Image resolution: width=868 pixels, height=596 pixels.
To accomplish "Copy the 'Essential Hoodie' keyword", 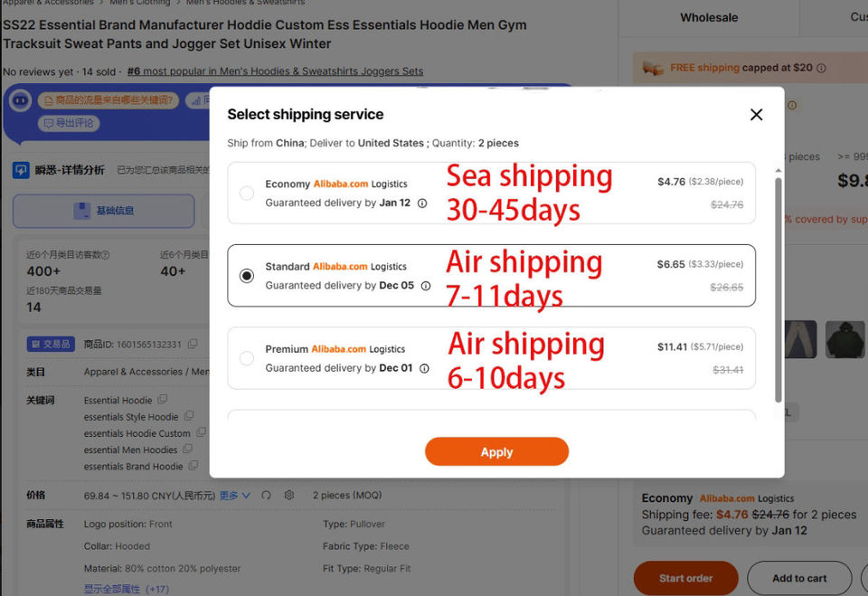I will coord(163,400).
